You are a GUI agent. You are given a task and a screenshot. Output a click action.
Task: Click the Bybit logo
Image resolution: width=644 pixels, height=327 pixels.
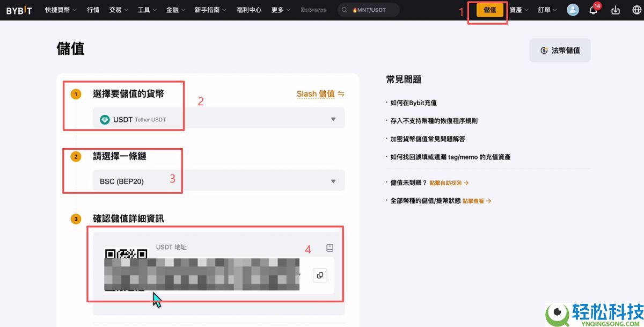pyautogui.click(x=19, y=10)
